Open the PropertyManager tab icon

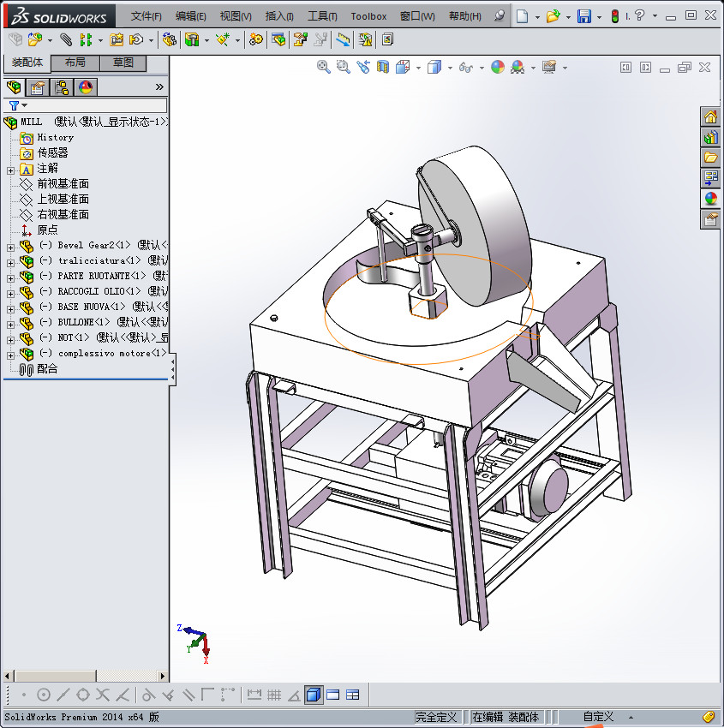[38, 87]
